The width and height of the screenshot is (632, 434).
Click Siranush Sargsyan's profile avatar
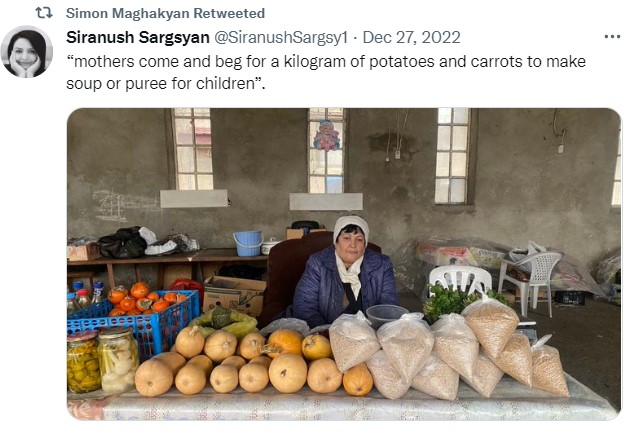tap(27, 52)
